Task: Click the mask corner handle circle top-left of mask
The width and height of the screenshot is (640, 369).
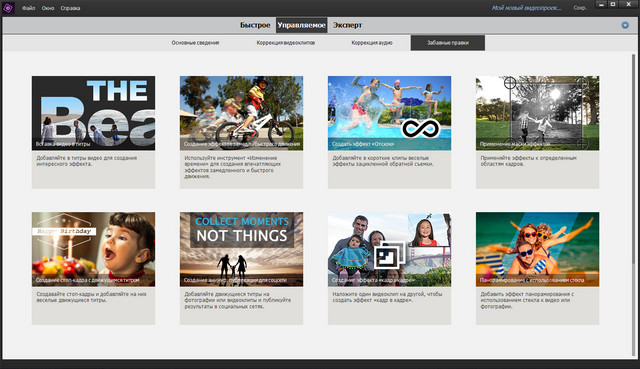Action: (x=510, y=83)
